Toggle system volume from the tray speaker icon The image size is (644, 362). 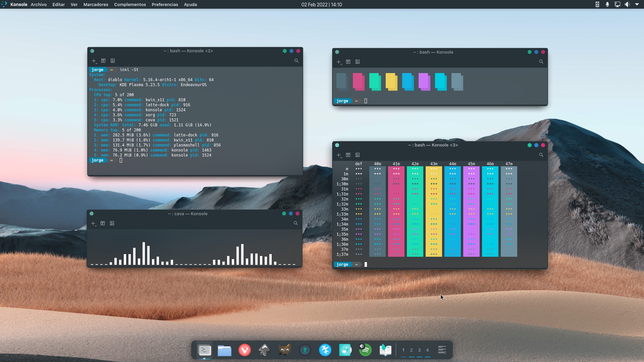pos(627,4)
